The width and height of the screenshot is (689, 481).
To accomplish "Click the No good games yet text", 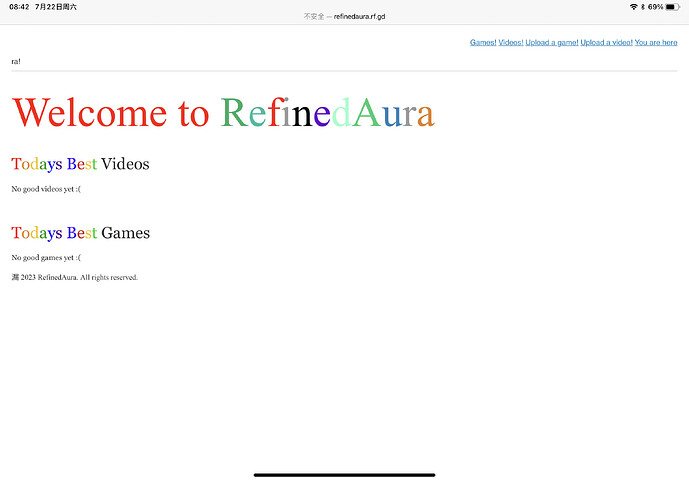I will (x=46, y=258).
